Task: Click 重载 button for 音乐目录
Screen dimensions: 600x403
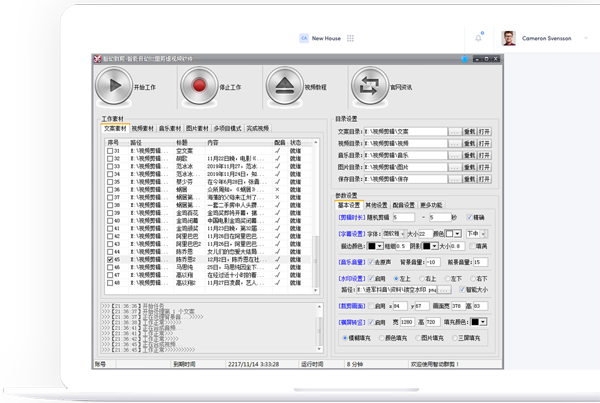Action: pyautogui.click(x=469, y=155)
